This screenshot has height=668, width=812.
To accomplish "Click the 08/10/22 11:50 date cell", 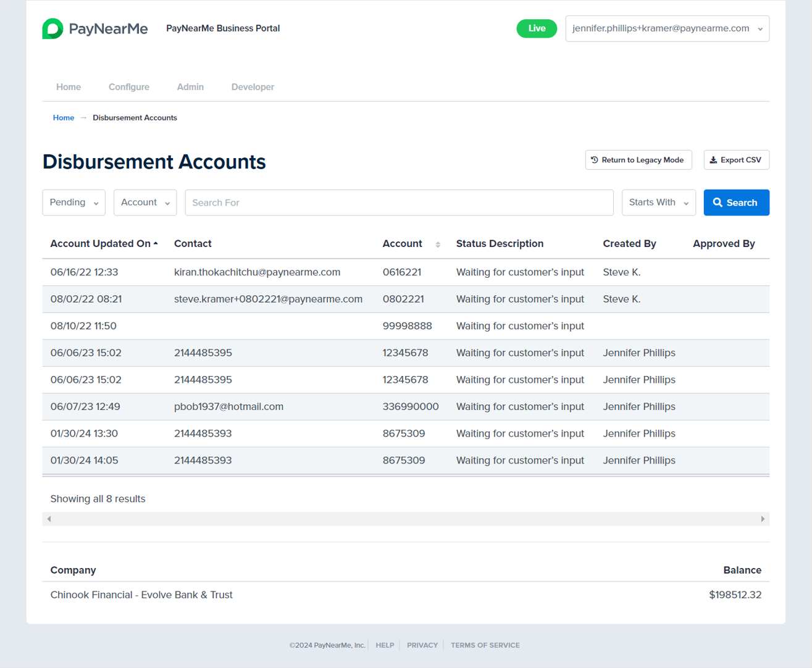I will pyautogui.click(x=83, y=326).
